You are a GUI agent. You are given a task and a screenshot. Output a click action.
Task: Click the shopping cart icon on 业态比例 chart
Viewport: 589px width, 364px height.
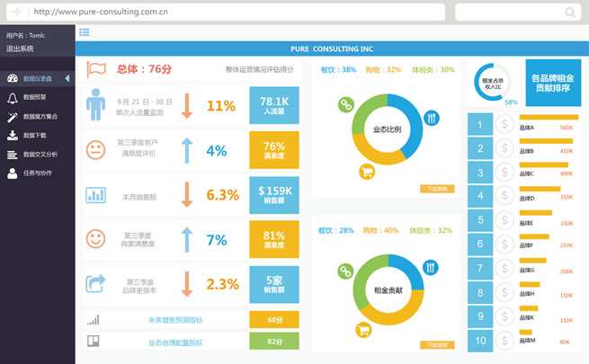point(366,173)
